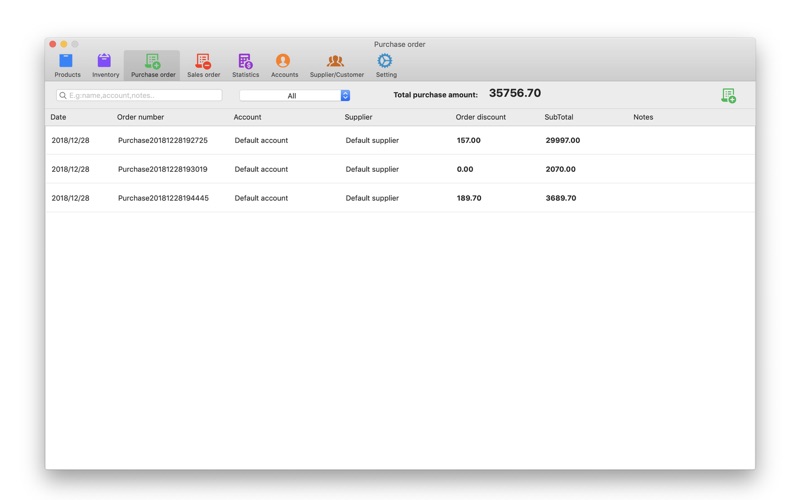Screen dimensions: 800x500
Task: Open the Supplier/Customer section
Action: (x=336, y=65)
